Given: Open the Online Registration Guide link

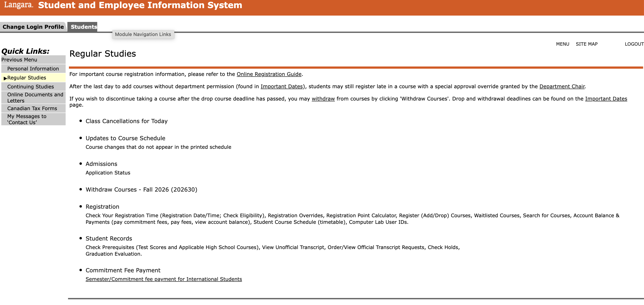Looking at the screenshot, I should tap(269, 74).
